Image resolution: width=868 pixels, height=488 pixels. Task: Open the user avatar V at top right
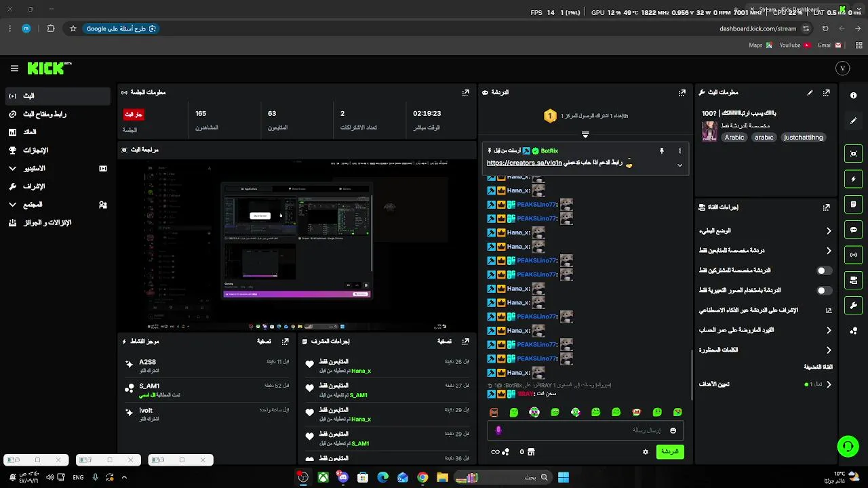tap(843, 68)
